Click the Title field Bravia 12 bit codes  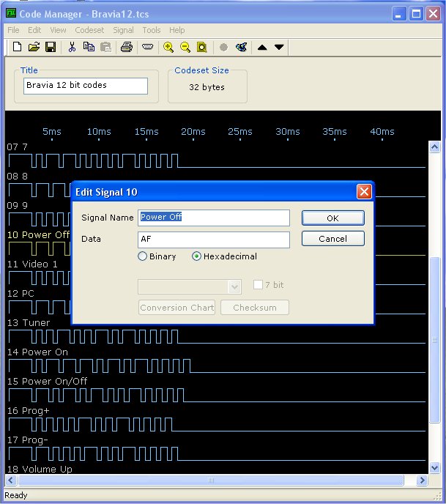tap(86, 86)
